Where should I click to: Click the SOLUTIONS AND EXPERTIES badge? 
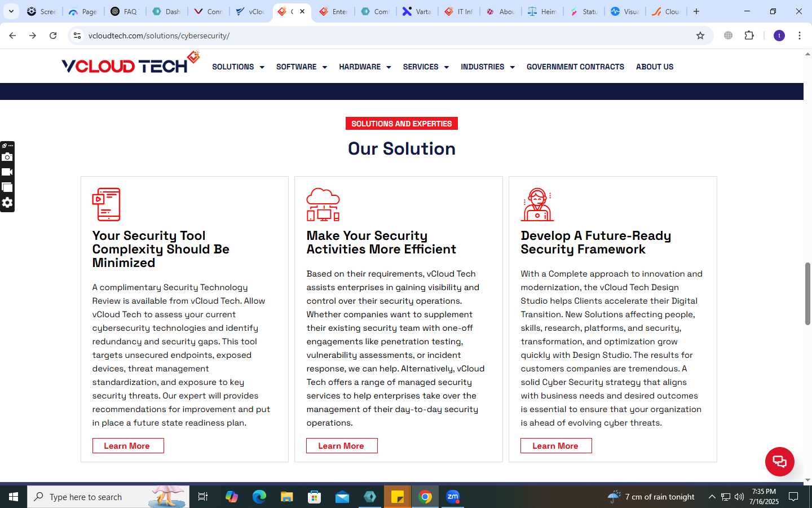pyautogui.click(x=401, y=124)
